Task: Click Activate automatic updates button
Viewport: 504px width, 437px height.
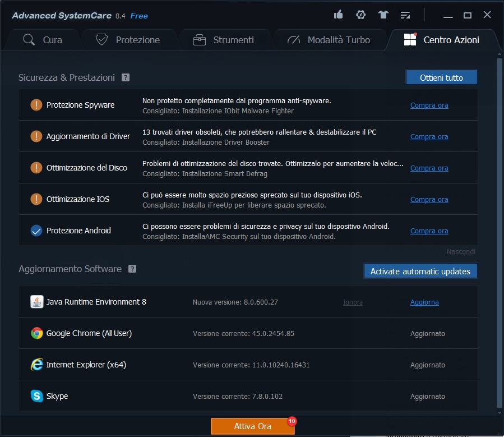Action: 420,271
